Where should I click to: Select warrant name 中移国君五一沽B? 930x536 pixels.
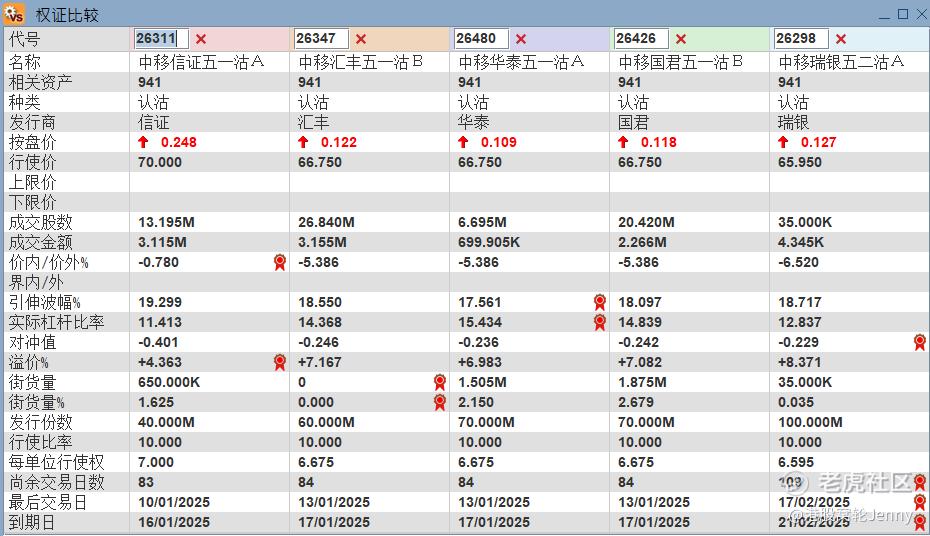(680, 62)
